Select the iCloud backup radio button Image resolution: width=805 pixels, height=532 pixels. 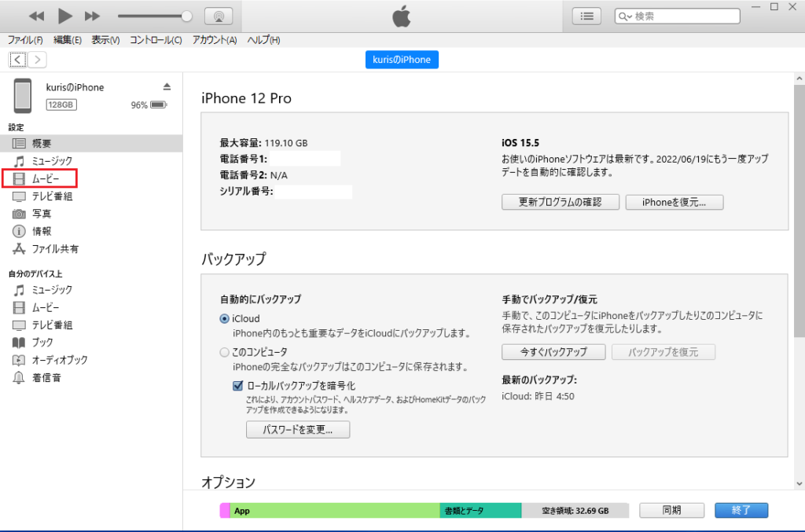224,318
